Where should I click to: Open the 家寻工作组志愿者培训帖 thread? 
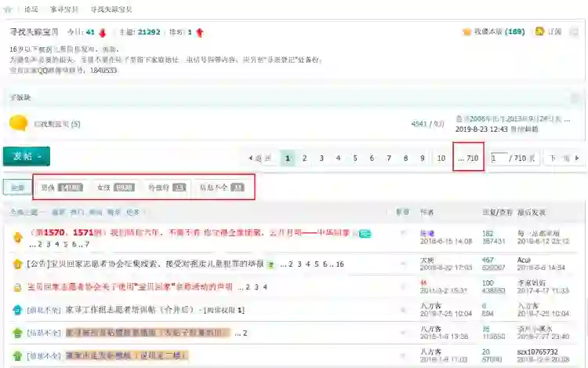pos(129,310)
